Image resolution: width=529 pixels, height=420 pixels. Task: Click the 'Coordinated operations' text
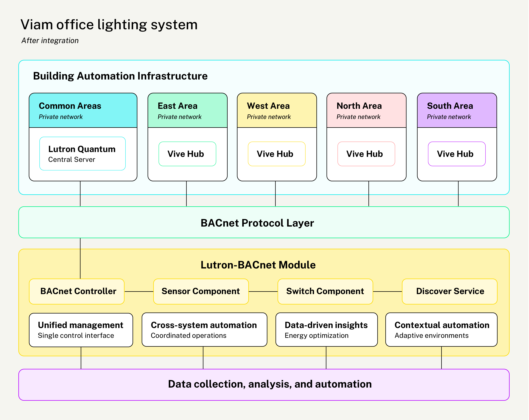[188, 336]
